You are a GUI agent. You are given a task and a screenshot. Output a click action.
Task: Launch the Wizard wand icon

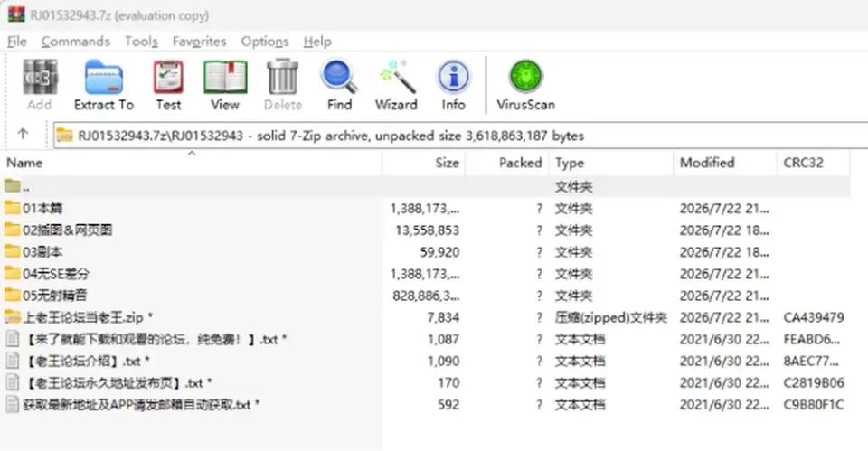point(396,77)
